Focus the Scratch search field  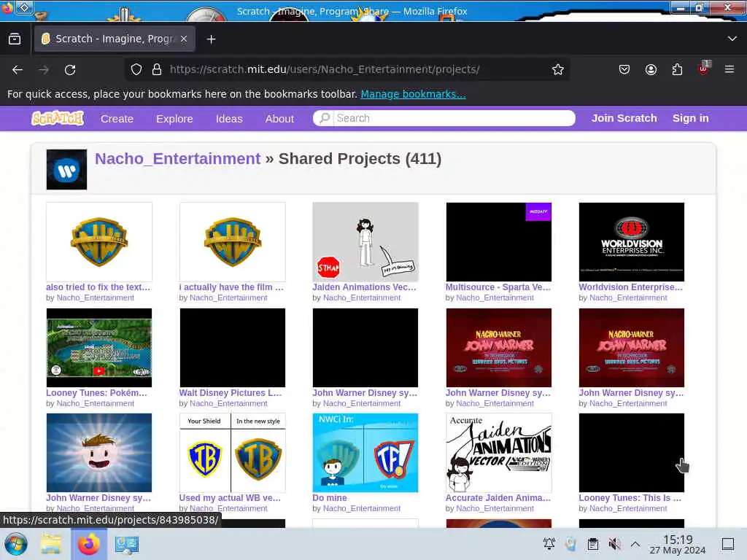[x=444, y=118]
